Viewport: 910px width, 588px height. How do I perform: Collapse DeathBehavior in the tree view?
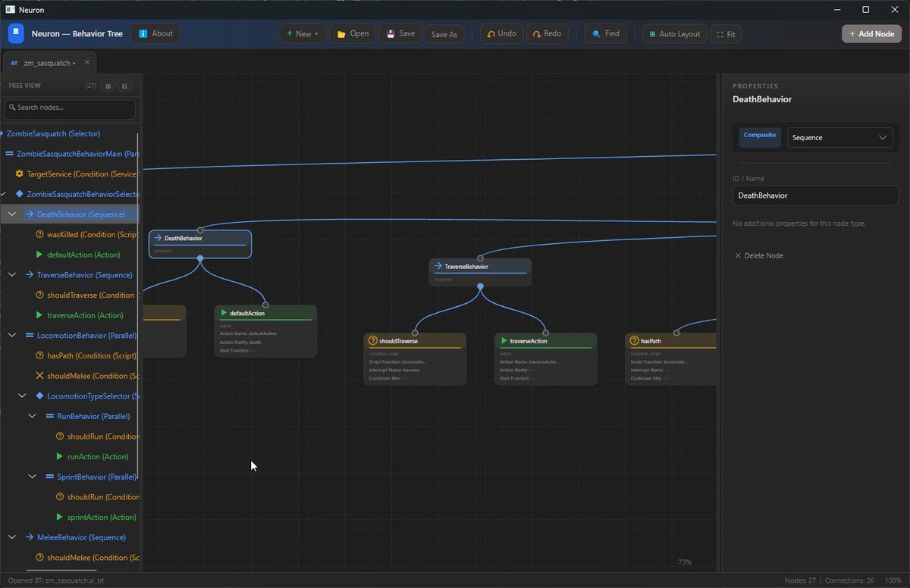pos(11,214)
